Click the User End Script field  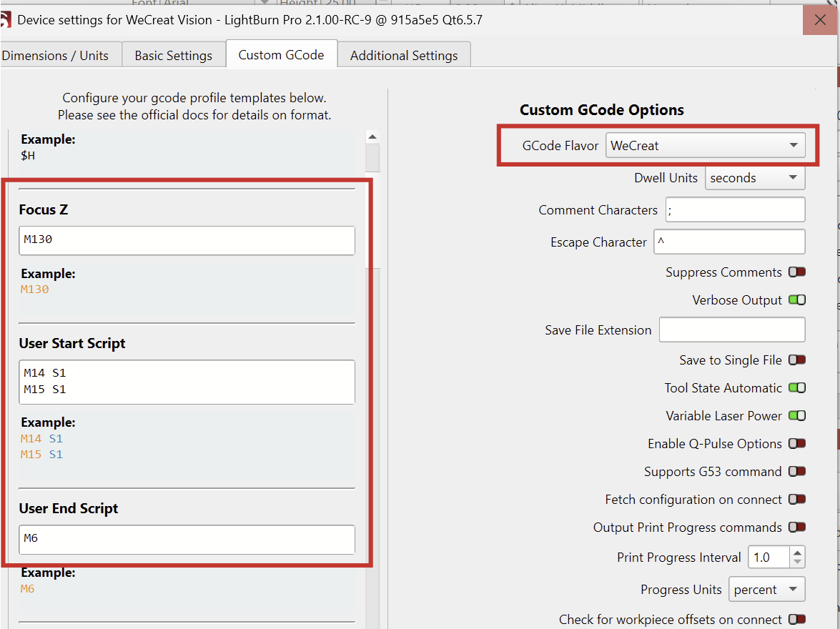187,539
